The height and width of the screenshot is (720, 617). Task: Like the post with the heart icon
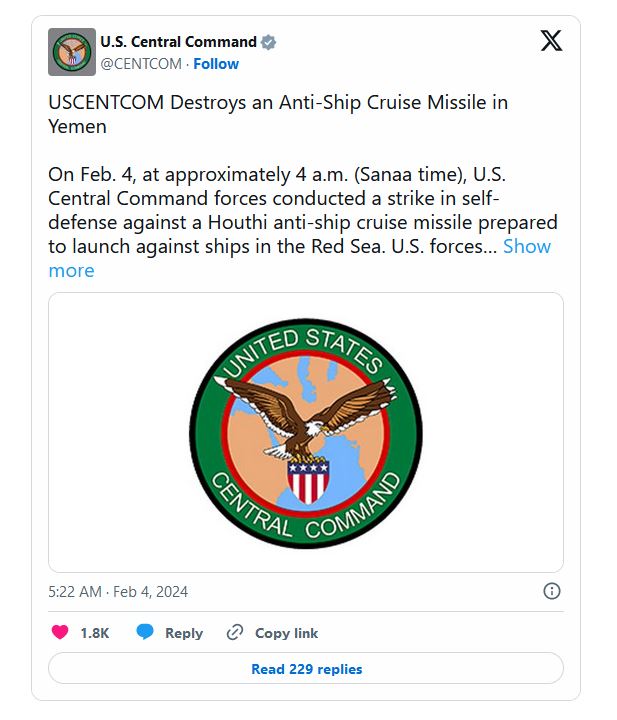tap(60, 632)
